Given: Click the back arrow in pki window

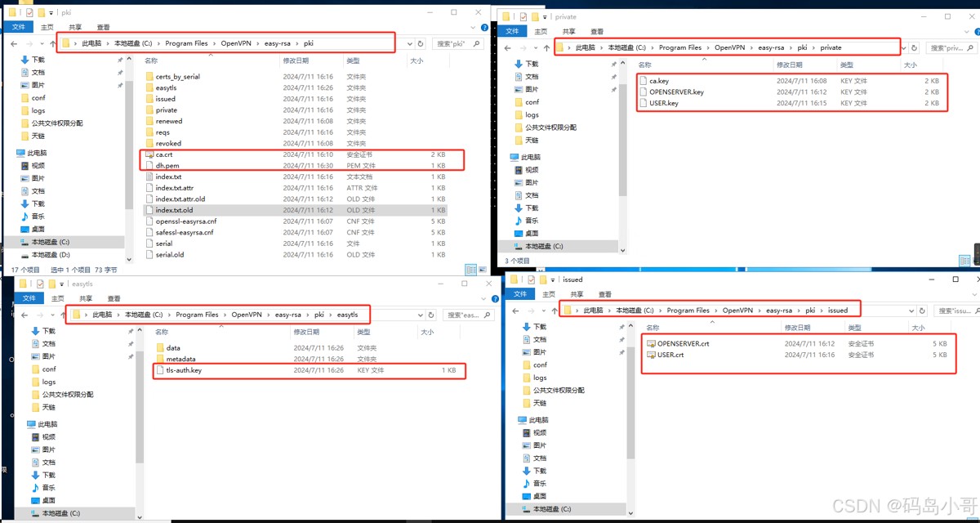Looking at the screenshot, I should point(14,43).
